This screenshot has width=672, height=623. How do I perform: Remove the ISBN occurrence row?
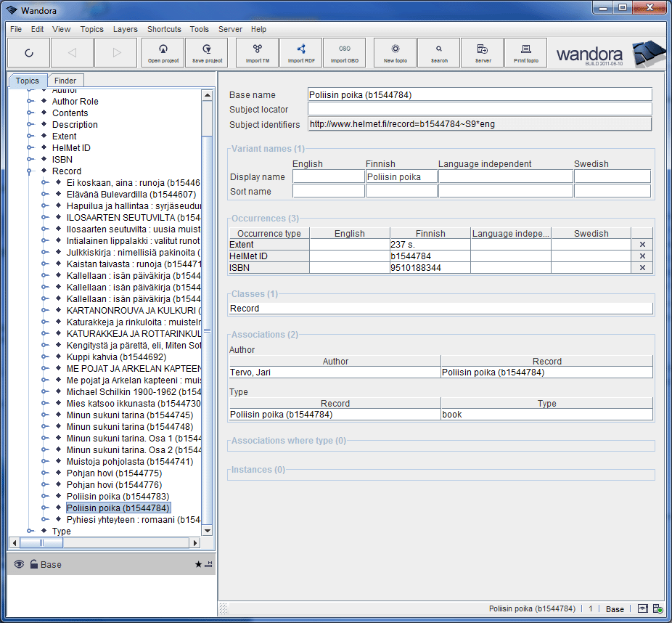642,268
